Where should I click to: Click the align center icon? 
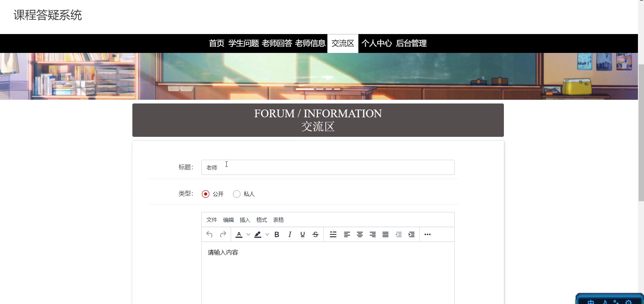pyautogui.click(x=360, y=234)
